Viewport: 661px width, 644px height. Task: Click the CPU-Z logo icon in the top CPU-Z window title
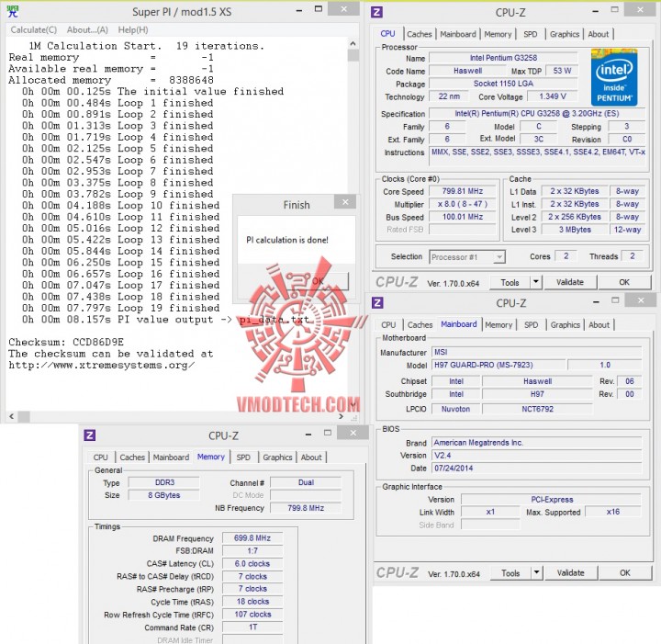pyautogui.click(x=377, y=12)
